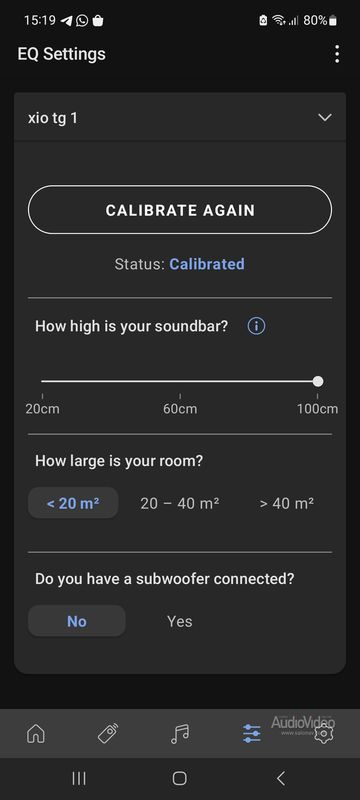Open the xio tg 1 device selector

click(x=180, y=117)
